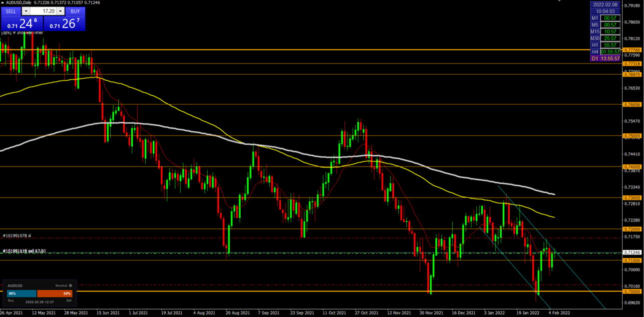Screen dimensions: 644x317
Task: Click the 0.77760 orange price label
Action: coord(633,50)
